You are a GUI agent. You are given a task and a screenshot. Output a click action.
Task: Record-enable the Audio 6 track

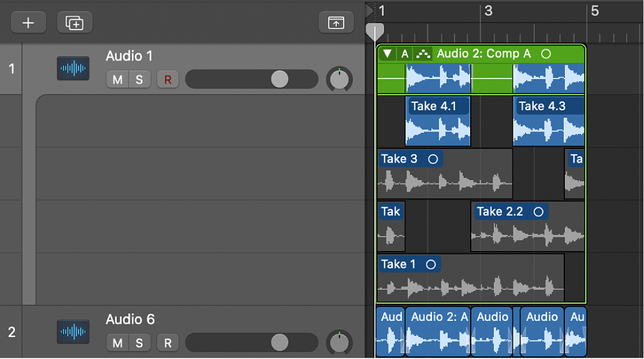pyautogui.click(x=167, y=343)
